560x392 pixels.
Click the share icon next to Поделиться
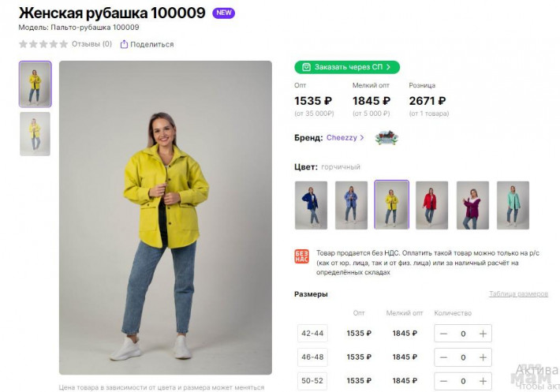[x=124, y=44]
